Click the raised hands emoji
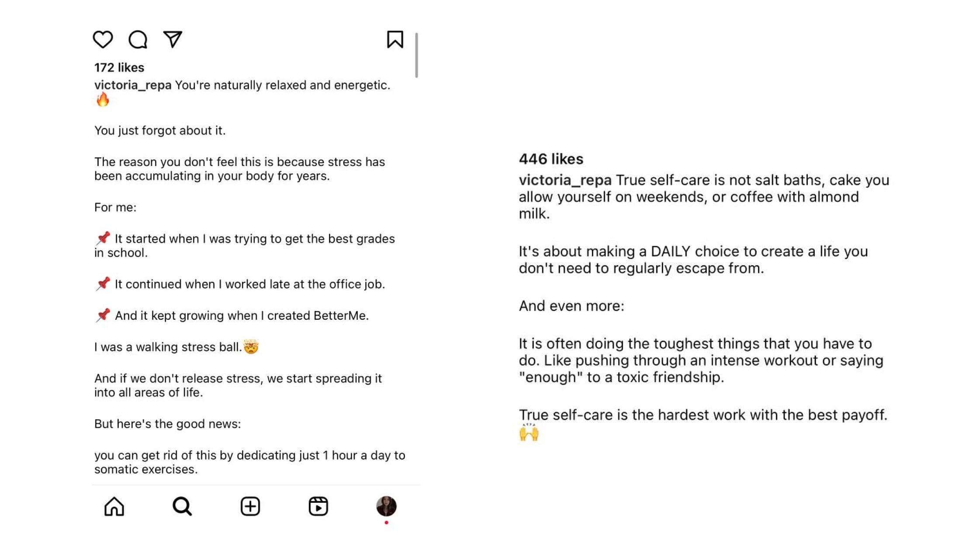The height and width of the screenshot is (560, 979). pyautogui.click(x=529, y=432)
